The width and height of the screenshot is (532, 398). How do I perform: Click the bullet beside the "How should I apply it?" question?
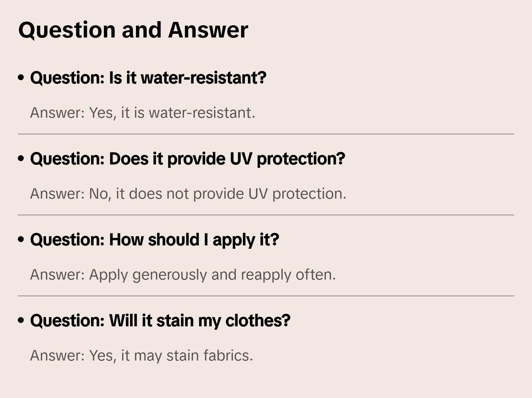click(x=21, y=239)
